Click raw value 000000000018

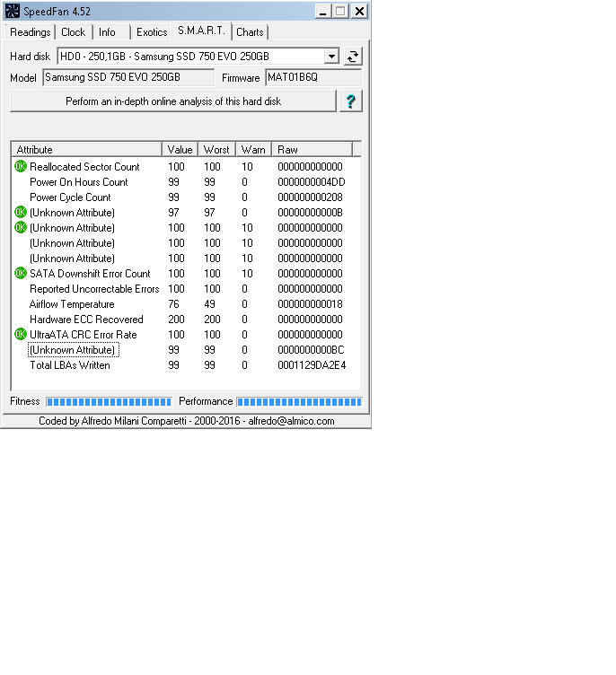[310, 304]
